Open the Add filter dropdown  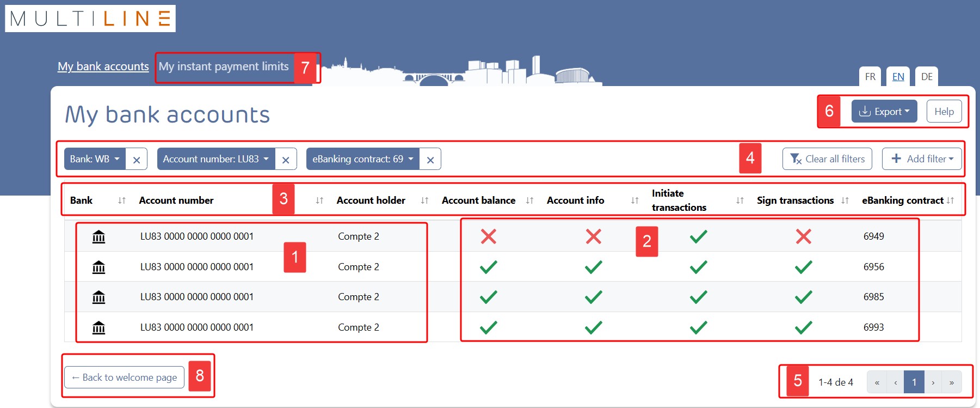[922, 159]
